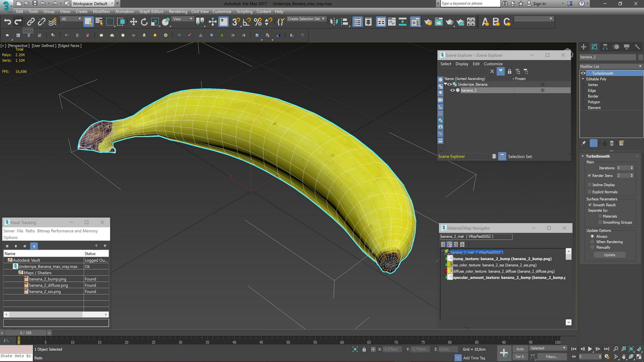Enable Explicit Normals checkbox
Screen dimensions: 644x362
[589, 192]
